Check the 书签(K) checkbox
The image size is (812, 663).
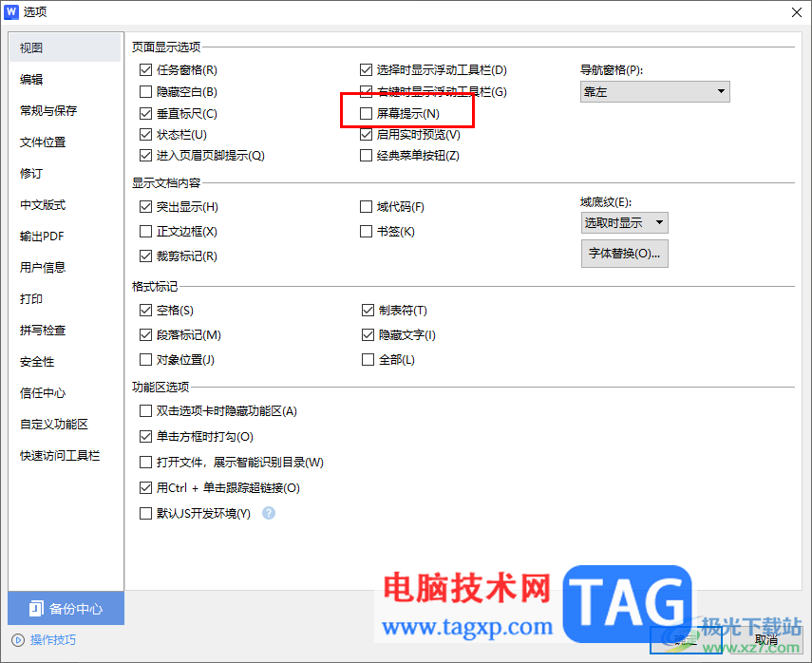pos(367,232)
